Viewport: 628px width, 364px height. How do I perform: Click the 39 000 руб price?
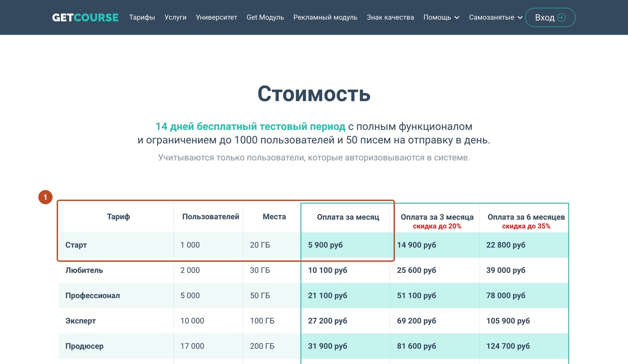pyautogui.click(x=506, y=270)
